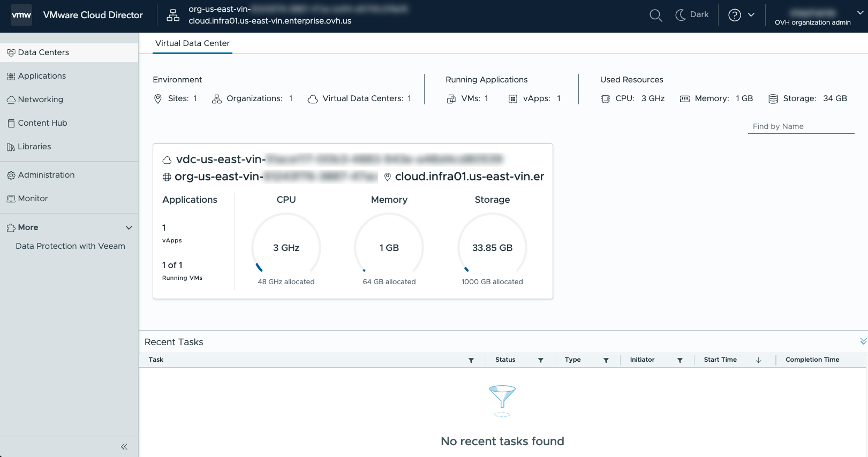
Task: Open the help question mark menu
Action: point(742,15)
